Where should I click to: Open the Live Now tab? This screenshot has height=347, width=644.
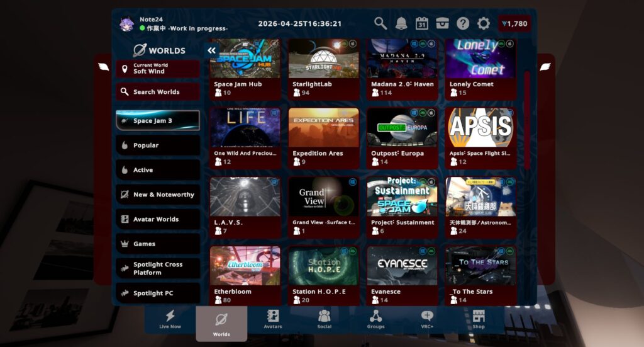coord(170,319)
